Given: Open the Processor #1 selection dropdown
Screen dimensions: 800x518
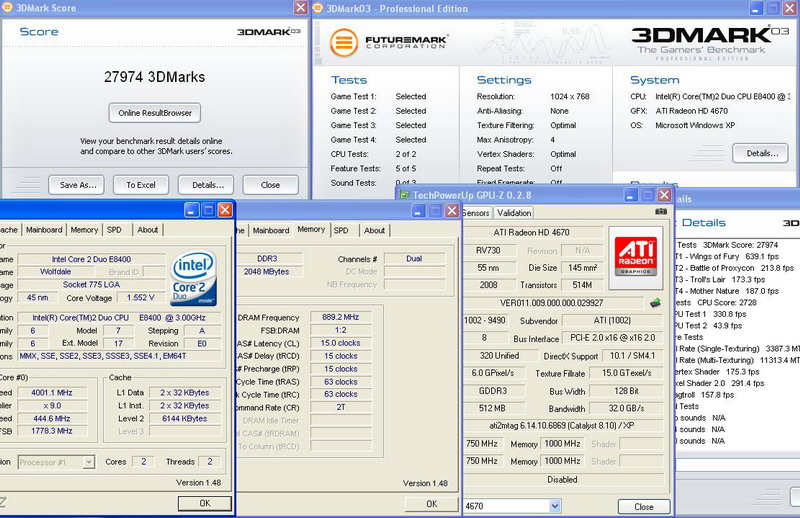Looking at the screenshot, I should tap(89, 462).
